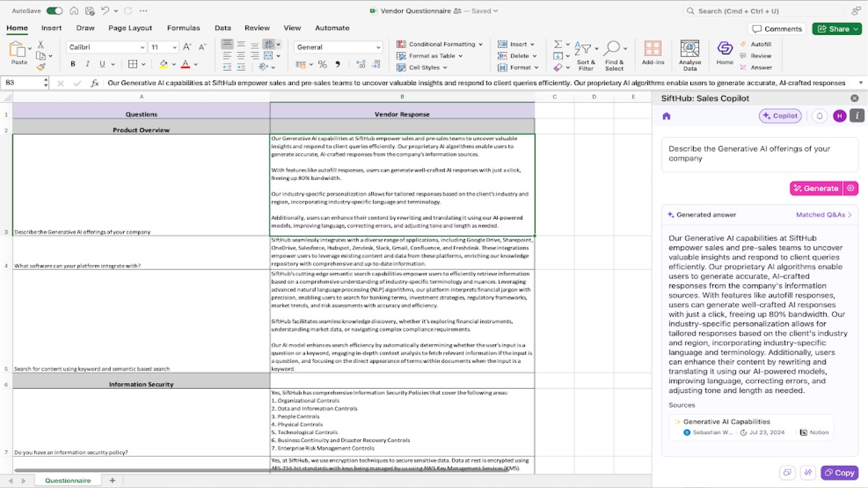Image resolution: width=868 pixels, height=488 pixels.
Task: Open the Format as Table menu
Action: (430, 56)
